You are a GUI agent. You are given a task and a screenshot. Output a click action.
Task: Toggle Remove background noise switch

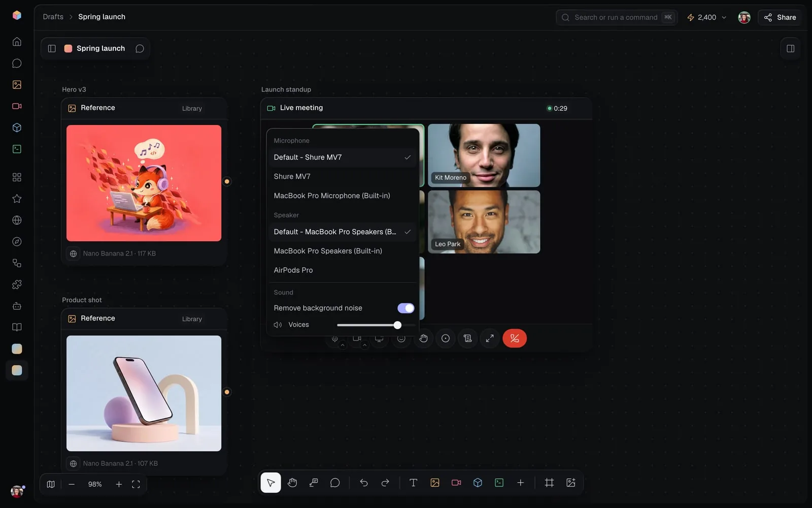coord(405,308)
